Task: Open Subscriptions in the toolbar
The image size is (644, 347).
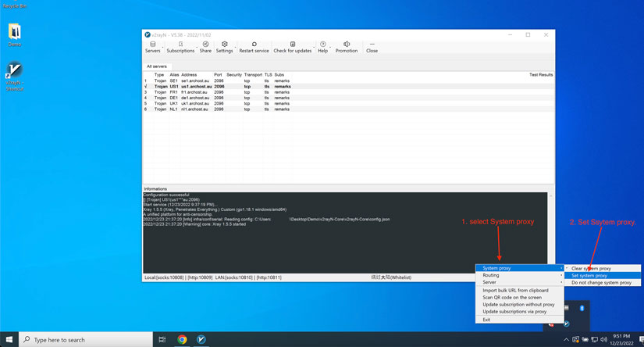Action: [x=180, y=47]
